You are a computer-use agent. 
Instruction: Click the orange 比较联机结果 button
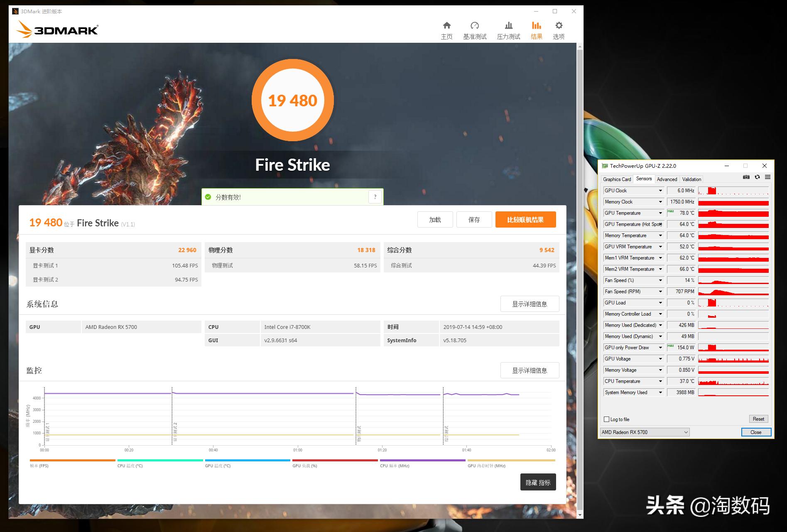pyautogui.click(x=525, y=220)
